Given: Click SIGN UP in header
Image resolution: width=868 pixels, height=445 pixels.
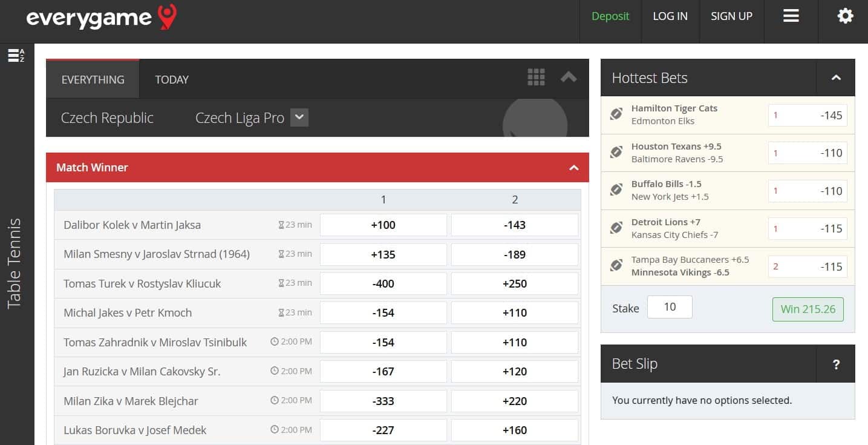Looking at the screenshot, I should pyautogui.click(x=731, y=16).
